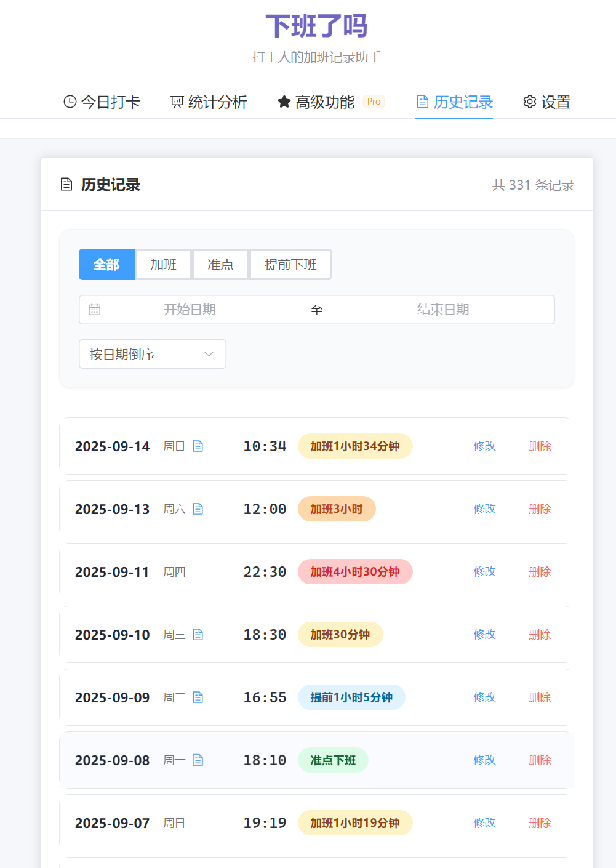Delete the 2025-09-13 record

point(540,509)
